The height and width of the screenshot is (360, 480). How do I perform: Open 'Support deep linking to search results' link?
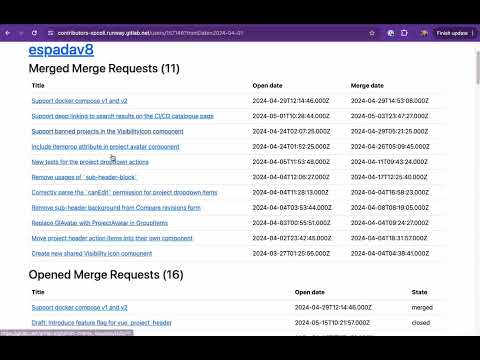click(123, 116)
